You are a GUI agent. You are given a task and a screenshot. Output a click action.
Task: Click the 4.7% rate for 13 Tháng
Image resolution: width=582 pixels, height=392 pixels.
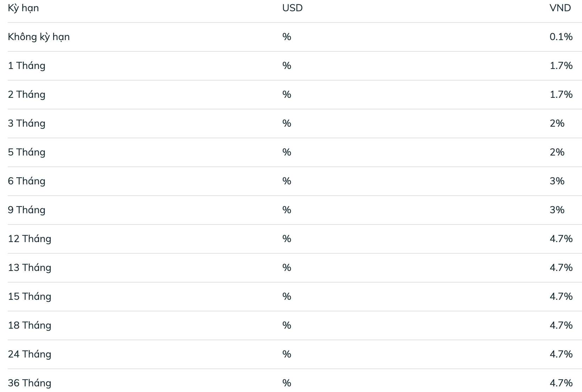pyautogui.click(x=561, y=268)
